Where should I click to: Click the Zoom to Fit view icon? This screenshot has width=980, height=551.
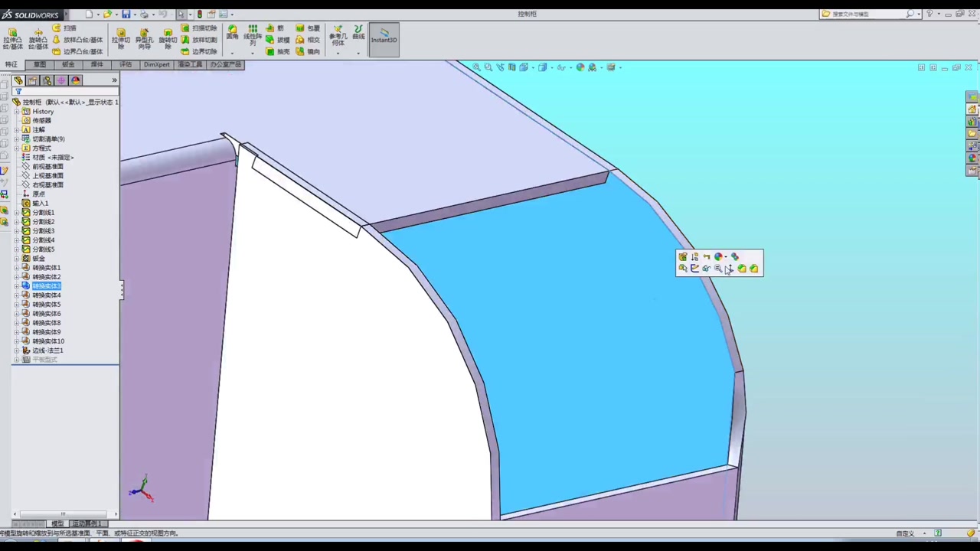click(x=476, y=67)
